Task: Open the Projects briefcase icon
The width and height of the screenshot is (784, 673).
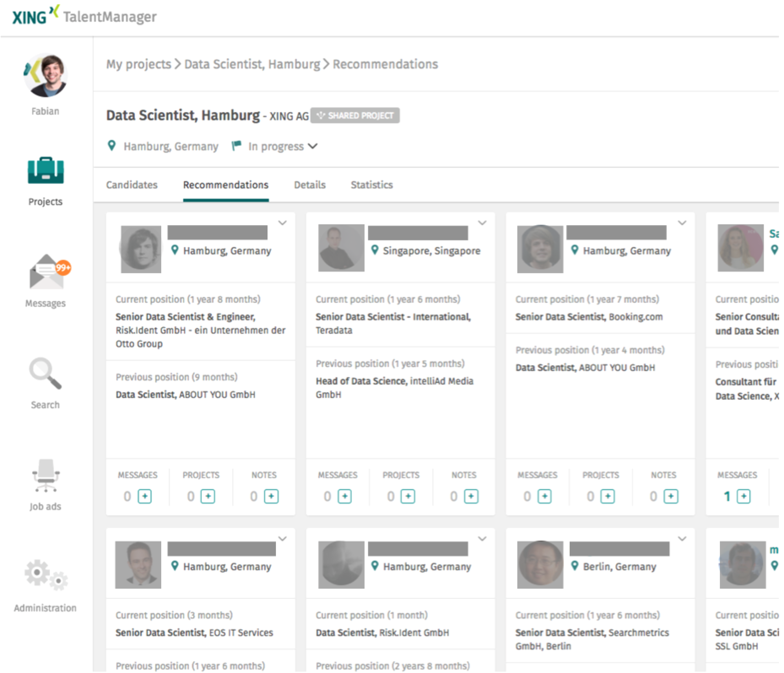Action: [46, 171]
